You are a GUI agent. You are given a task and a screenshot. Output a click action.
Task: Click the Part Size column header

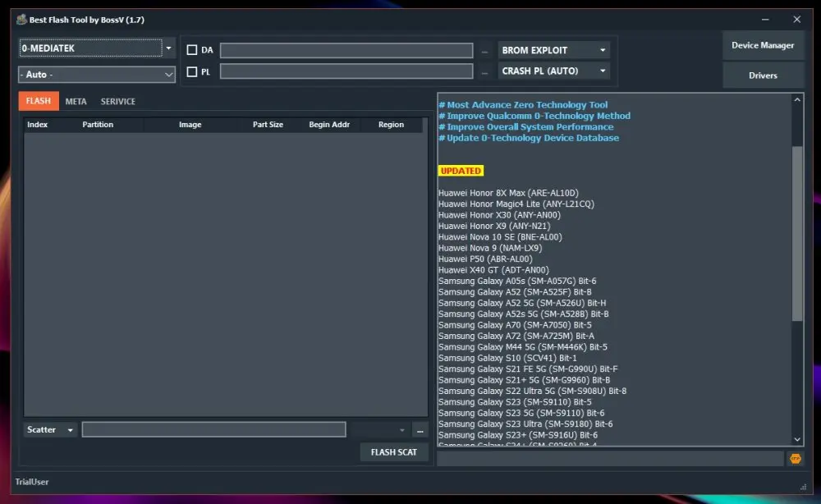[x=268, y=125]
